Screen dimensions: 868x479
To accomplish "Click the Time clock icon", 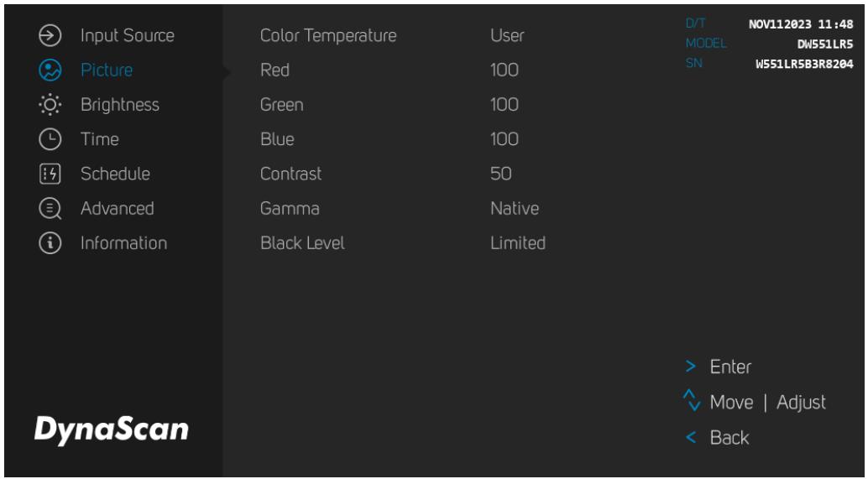I will click(50, 139).
